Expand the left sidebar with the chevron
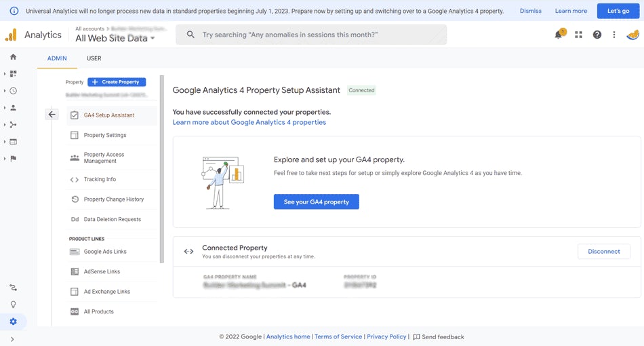This screenshot has width=644, height=346. click(x=12, y=339)
